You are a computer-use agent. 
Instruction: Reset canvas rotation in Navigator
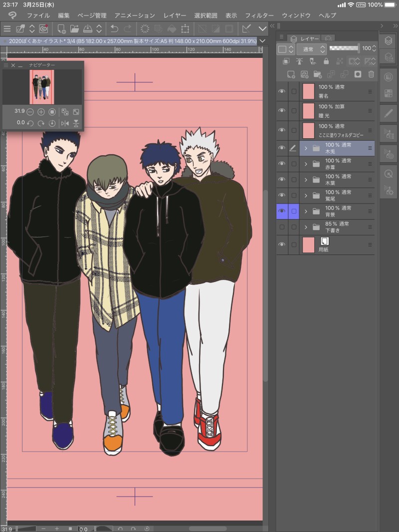52,123
